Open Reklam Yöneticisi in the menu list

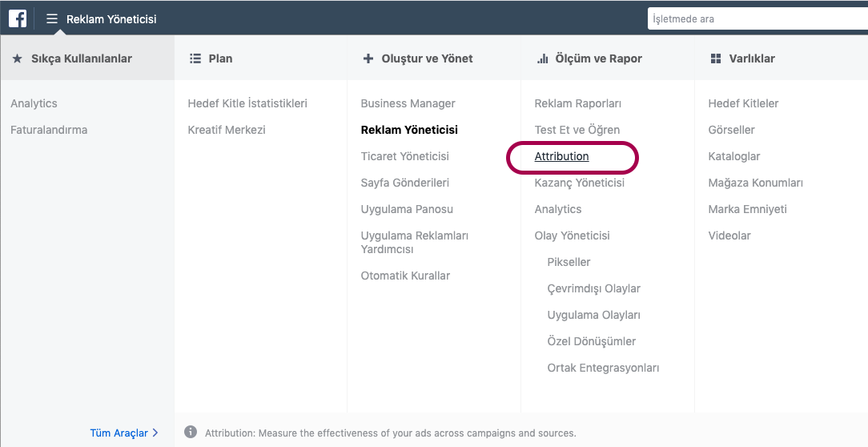coord(409,130)
